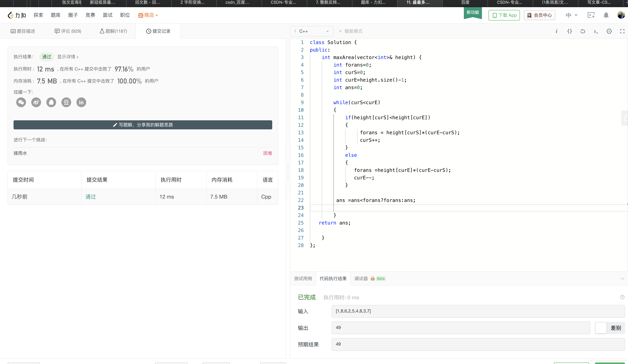The image size is (628, 364).
Task: Reset code with the revert arrow icon
Action: coord(583,31)
